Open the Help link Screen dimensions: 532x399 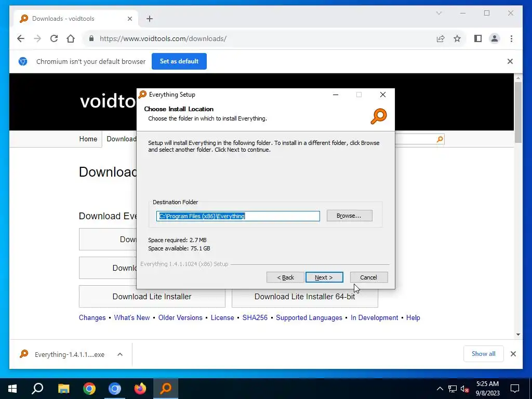[x=413, y=317]
